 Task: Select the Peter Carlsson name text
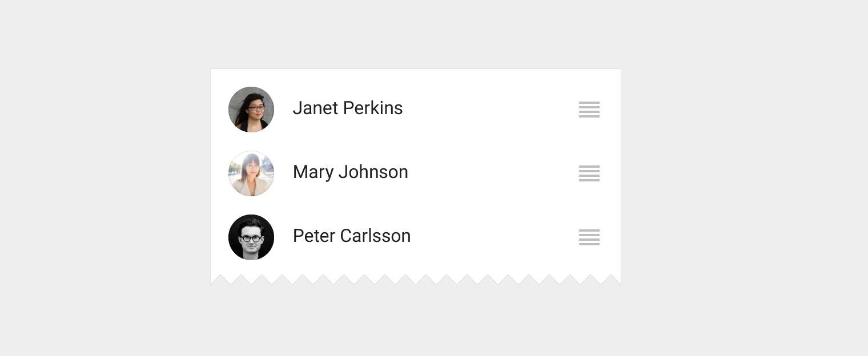tap(351, 236)
